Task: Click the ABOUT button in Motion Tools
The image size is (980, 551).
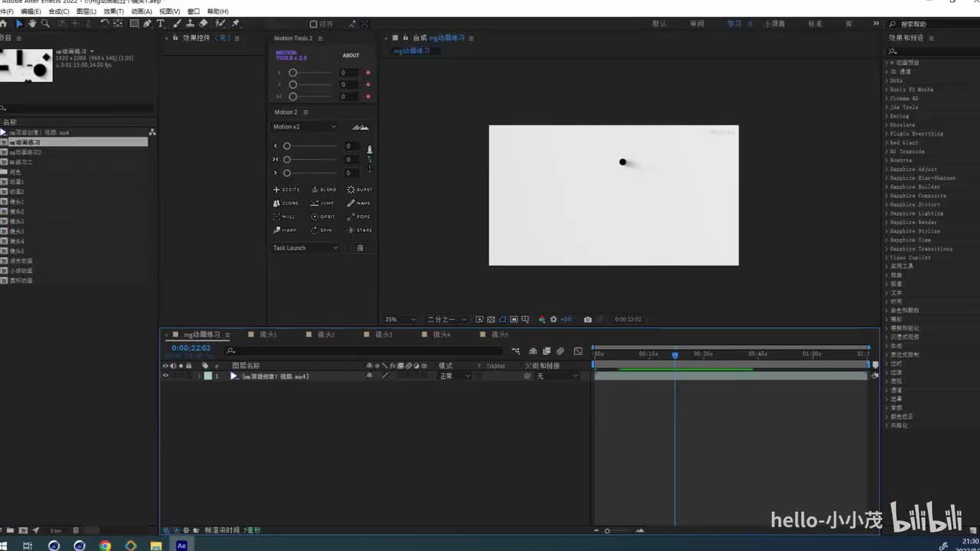Action: point(351,55)
